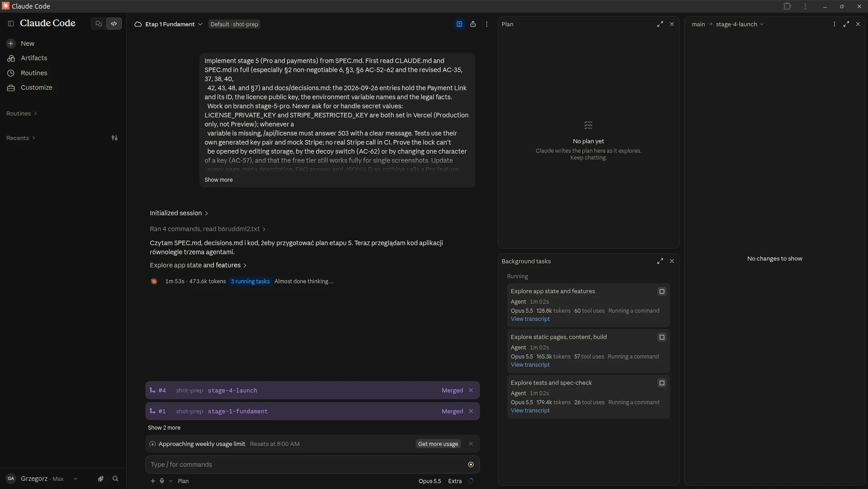The image size is (868, 489).
Task: Dismiss the #4 stage-4-launch merged banner
Action: tap(471, 390)
